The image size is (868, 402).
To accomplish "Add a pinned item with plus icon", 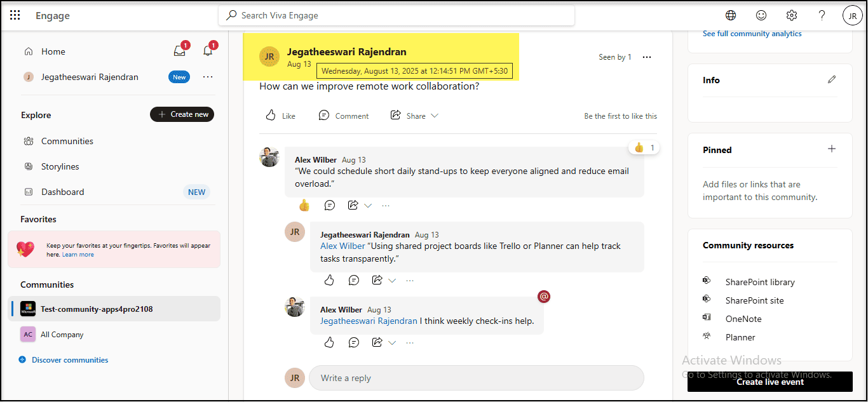I will point(832,149).
